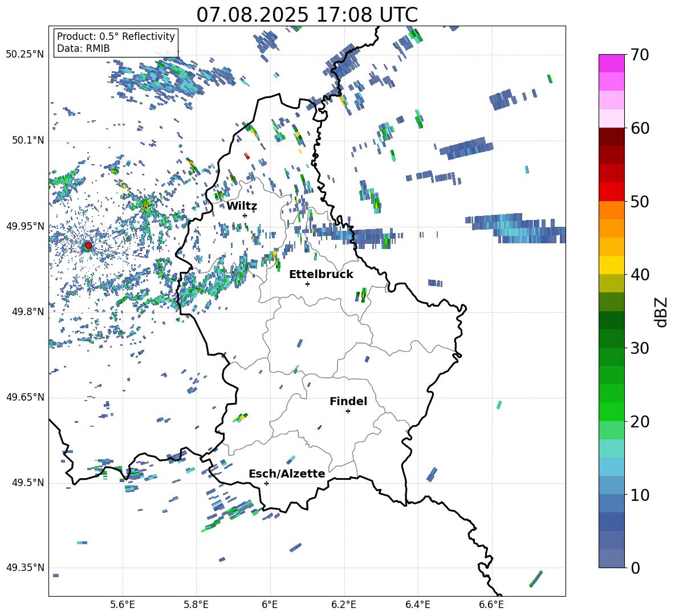Click 'Product: 0.5° Reflectivity' text
The height and width of the screenshot is (616, 675).
click(116, 36)
